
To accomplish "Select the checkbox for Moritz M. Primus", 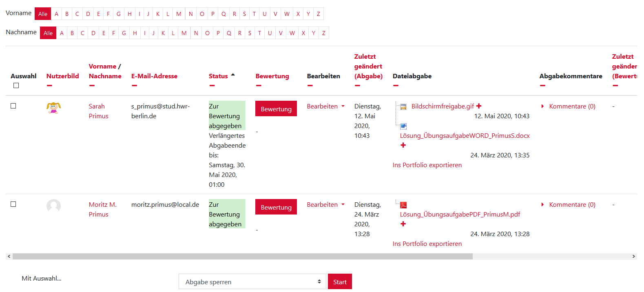I will 13,204.
